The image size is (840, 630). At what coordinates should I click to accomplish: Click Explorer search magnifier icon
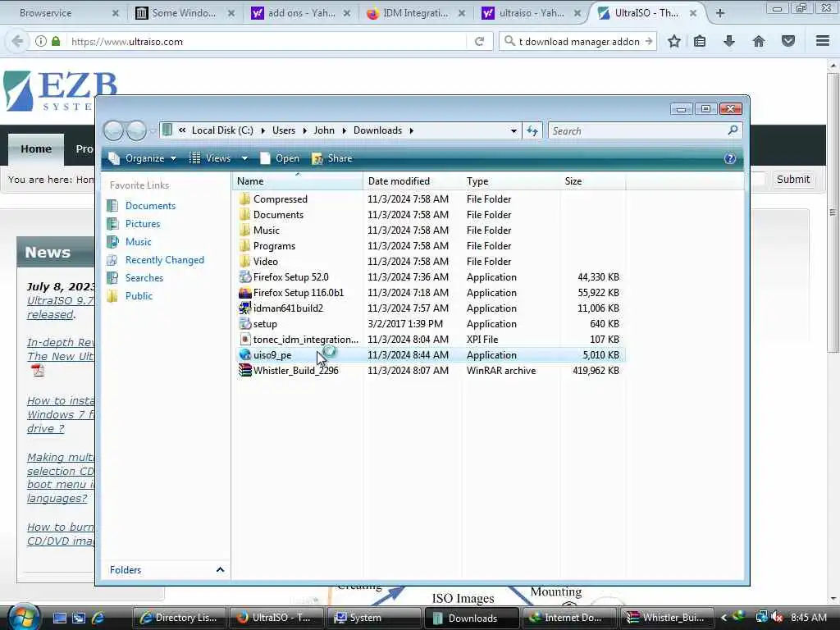pos(733,130)
